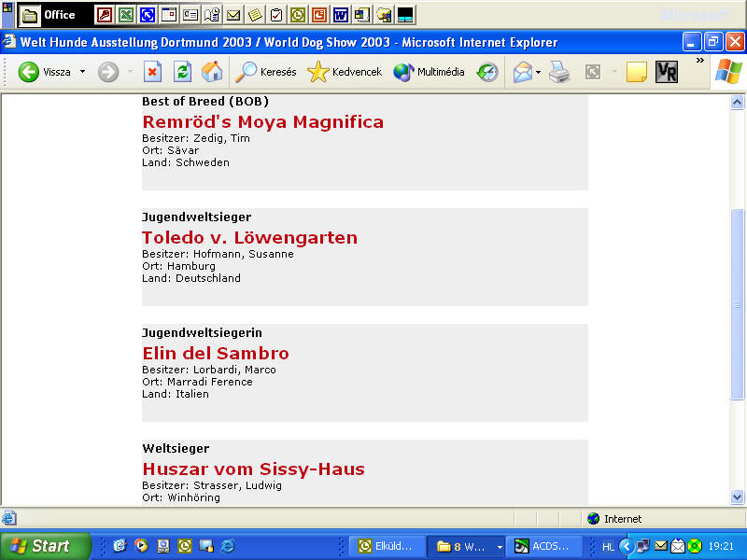Viewport: 747px width, 560px height.
Task: Show more toolbar buttons chevron
Action: (x=699, y=61)
